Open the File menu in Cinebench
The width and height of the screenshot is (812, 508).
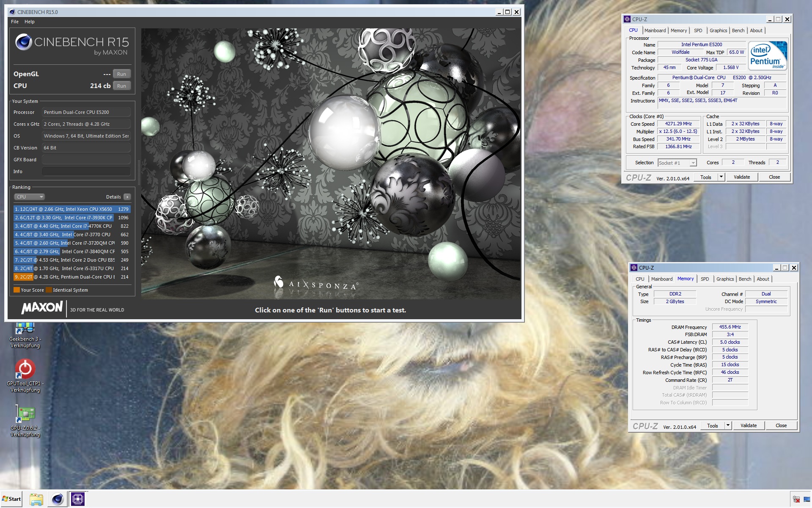click(15, 22)
